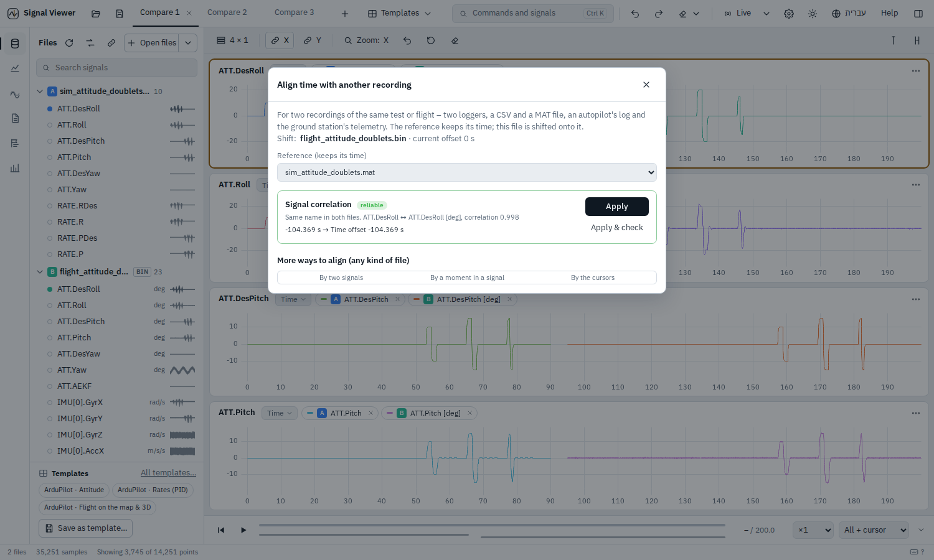Switch to the Compare 2 tab
This screenshot has height=560, width=934.
click(x=227, y=12)
